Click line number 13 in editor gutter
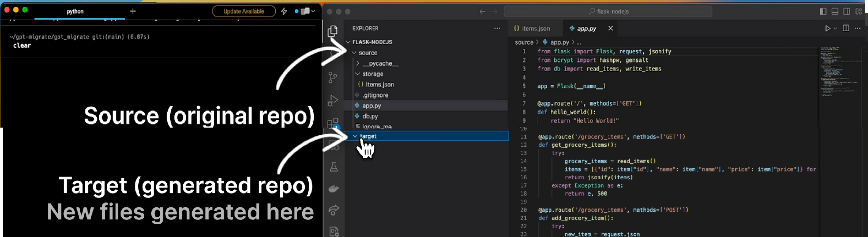This screenshot has width=868, height=237. (x=523, y=153)
